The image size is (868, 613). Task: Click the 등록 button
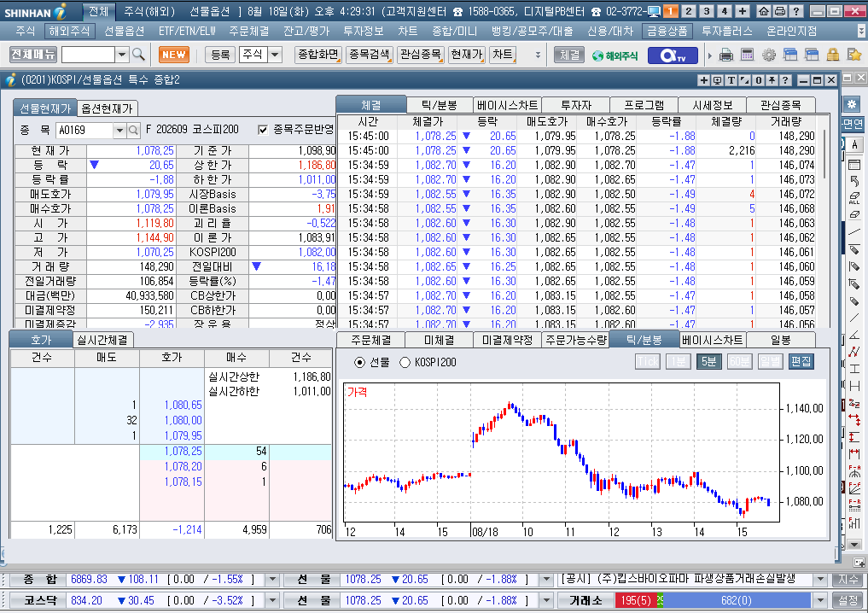[220, 55]
